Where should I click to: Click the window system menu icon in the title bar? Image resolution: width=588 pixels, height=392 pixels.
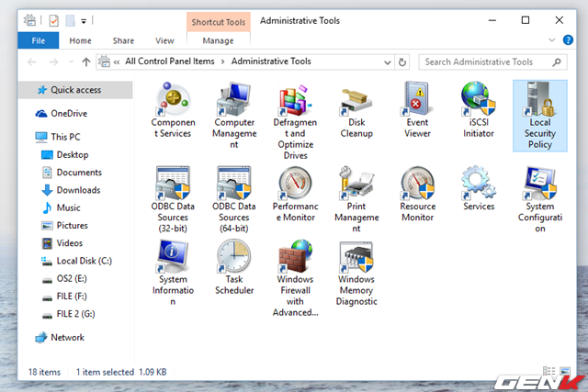coord(29,20)
